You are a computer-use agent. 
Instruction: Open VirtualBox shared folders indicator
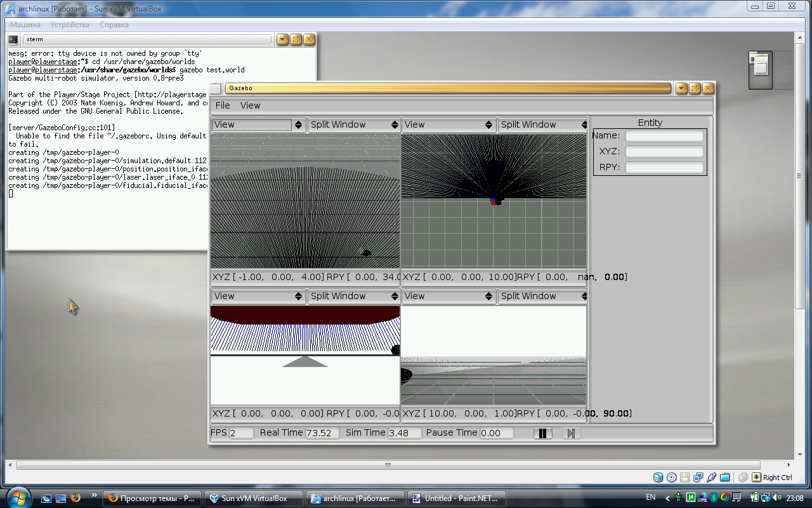(724, 478)
